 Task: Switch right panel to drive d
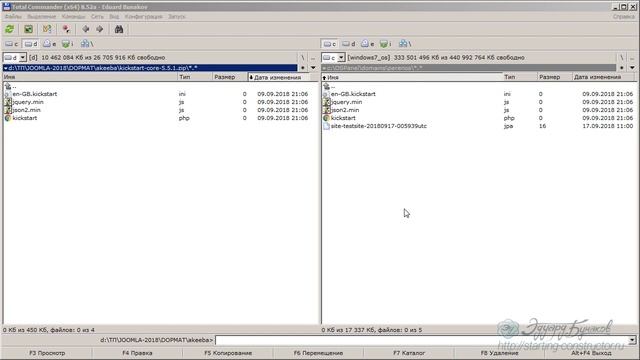pos(349,44)
